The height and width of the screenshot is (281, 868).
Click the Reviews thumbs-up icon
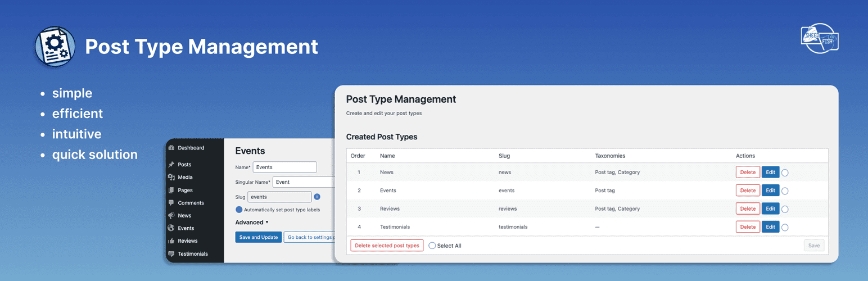pos(171,241)
